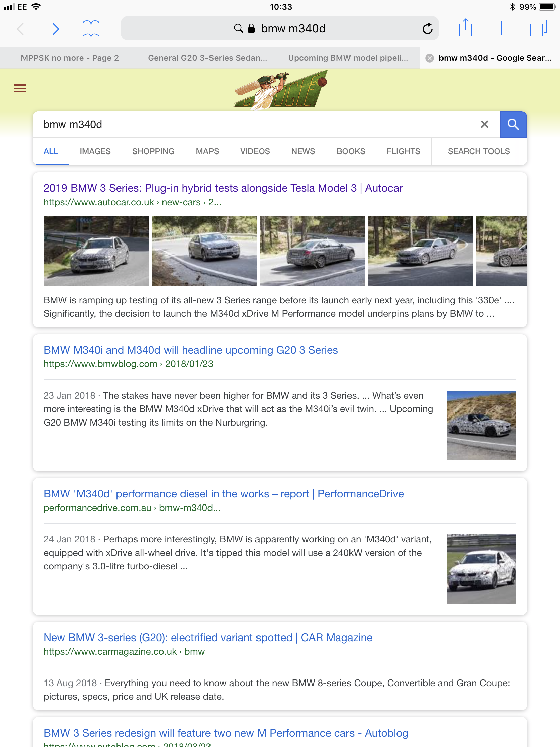This screenshot has height=747, width=560.
Task: Tap the Google cricket doodle logo
Action: point(281,90)
